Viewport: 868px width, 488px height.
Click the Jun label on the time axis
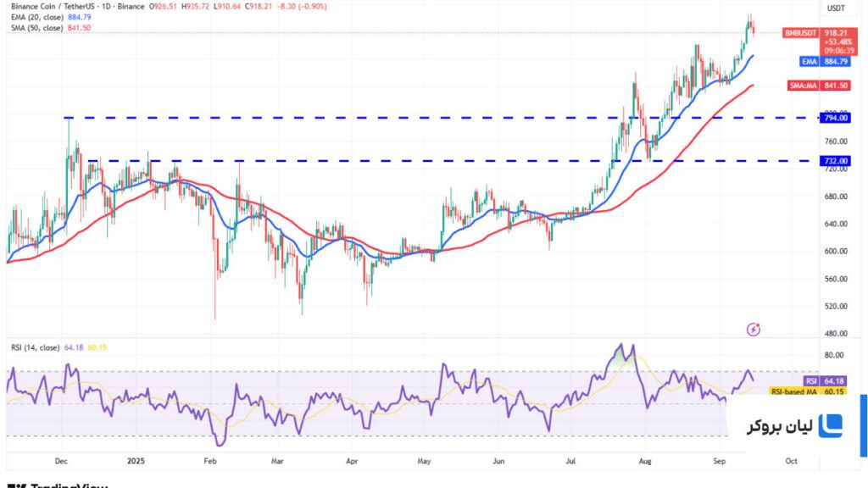coord(498,461)
